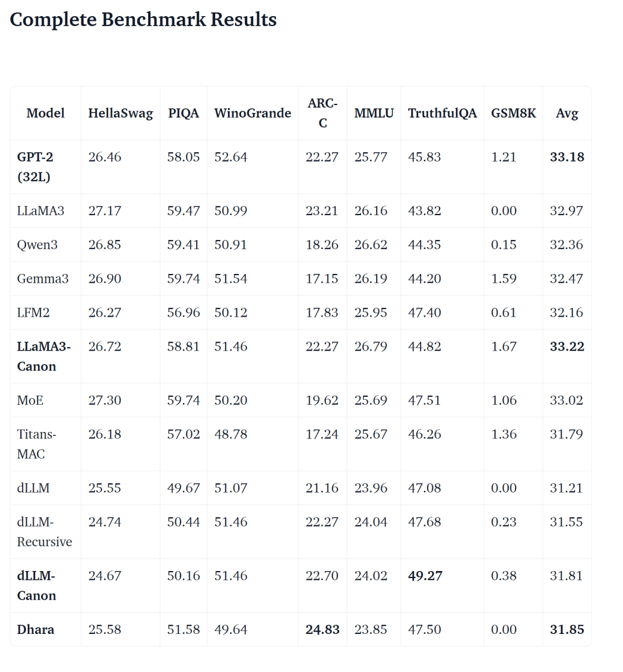Screen dimensions: 623x672
Task: Select the Titans-MAC model name
Action: [36, 444]
